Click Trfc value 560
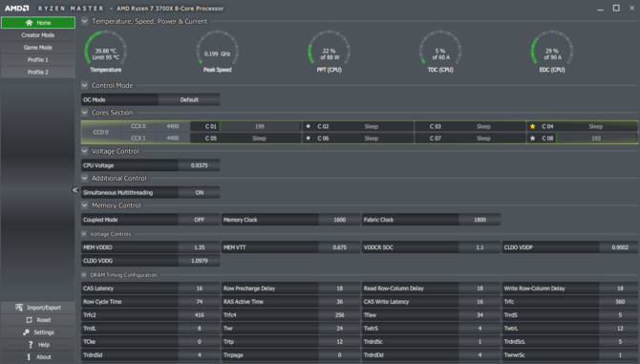Image resolution: width=640 pixels, height=364 pixels. click(620, 302)
